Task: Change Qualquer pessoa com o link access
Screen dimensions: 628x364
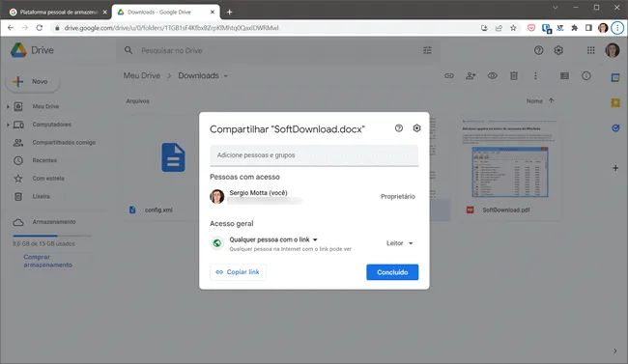Action: pos(273,239)
